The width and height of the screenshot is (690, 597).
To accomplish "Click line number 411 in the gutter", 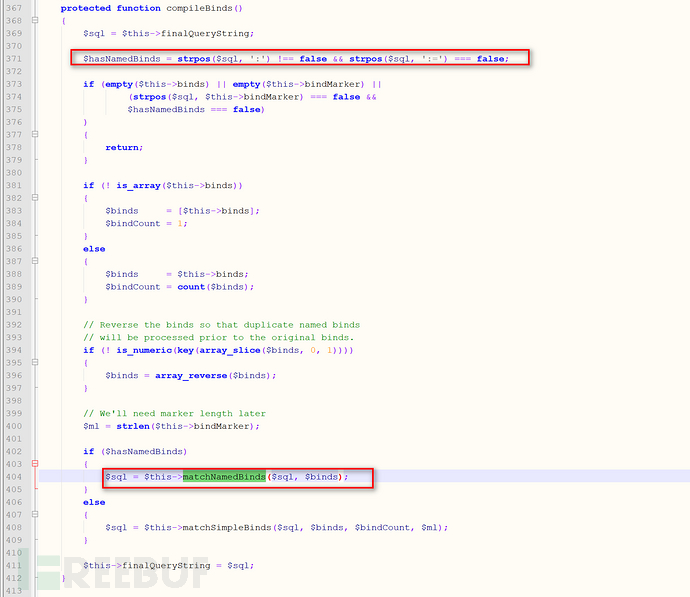I will point(14,565).
